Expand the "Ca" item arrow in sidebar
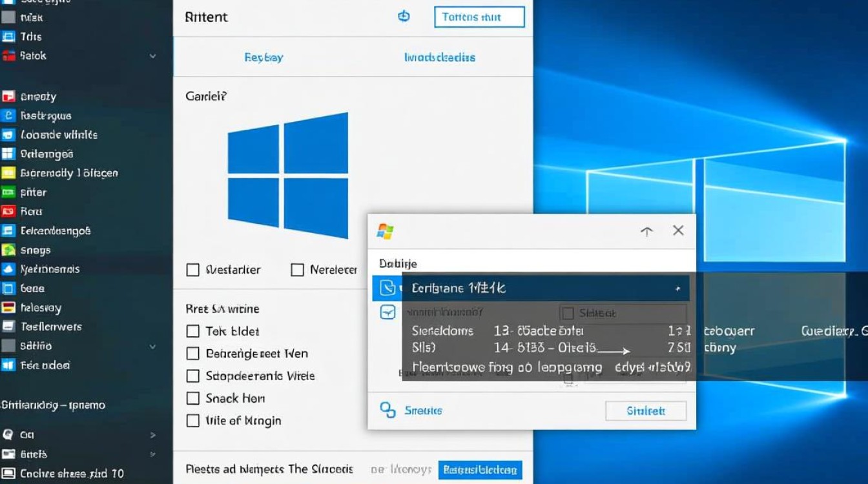This screenshot has height=484, width=868. pyautogui.click(x=153, y=435)
